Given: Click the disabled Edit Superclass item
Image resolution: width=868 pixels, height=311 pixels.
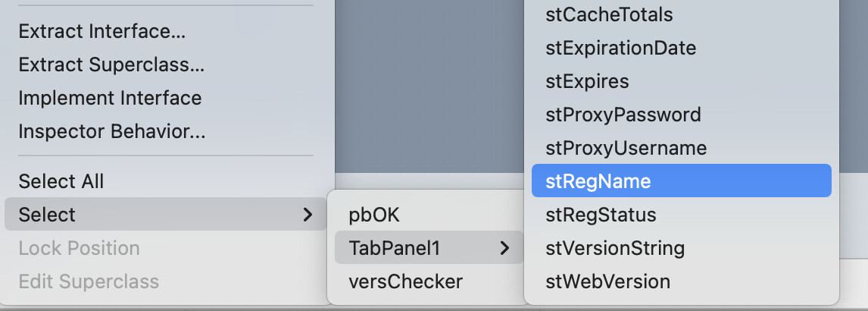Looking at the screenshot, I should click(89, 282).
